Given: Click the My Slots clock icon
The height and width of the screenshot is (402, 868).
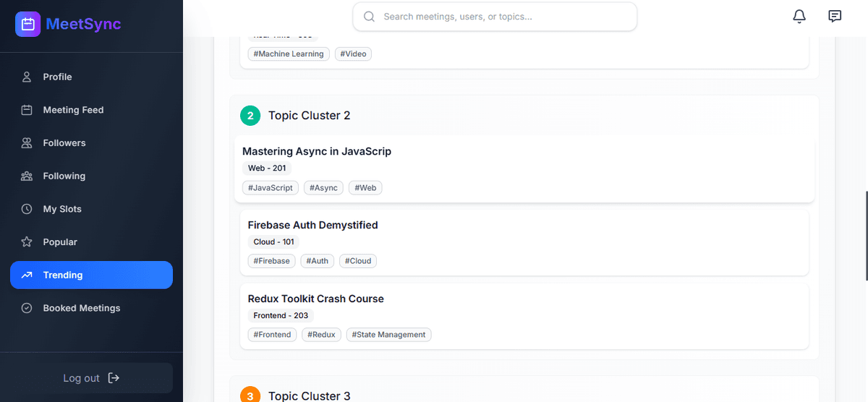Looking at the screenshot, I should tap(27, 209).
